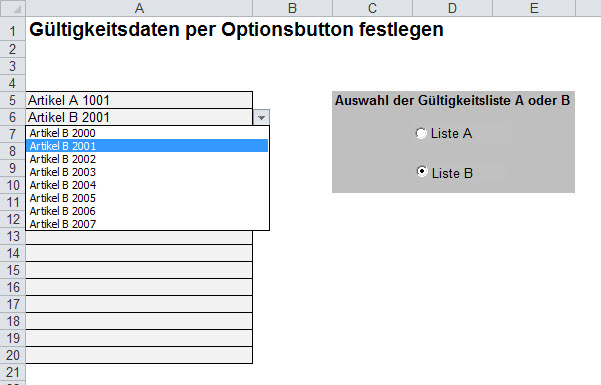Image resolution: width=601 pixels, height=385 pixels.
Task: Select Artikel B 2004 list entry
Action: coord(147,185)
